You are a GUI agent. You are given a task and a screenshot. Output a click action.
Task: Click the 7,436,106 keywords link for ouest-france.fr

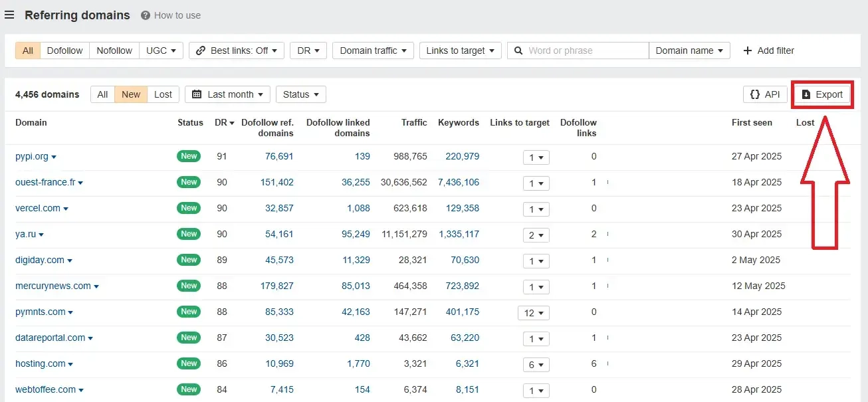tap(458, 182)
